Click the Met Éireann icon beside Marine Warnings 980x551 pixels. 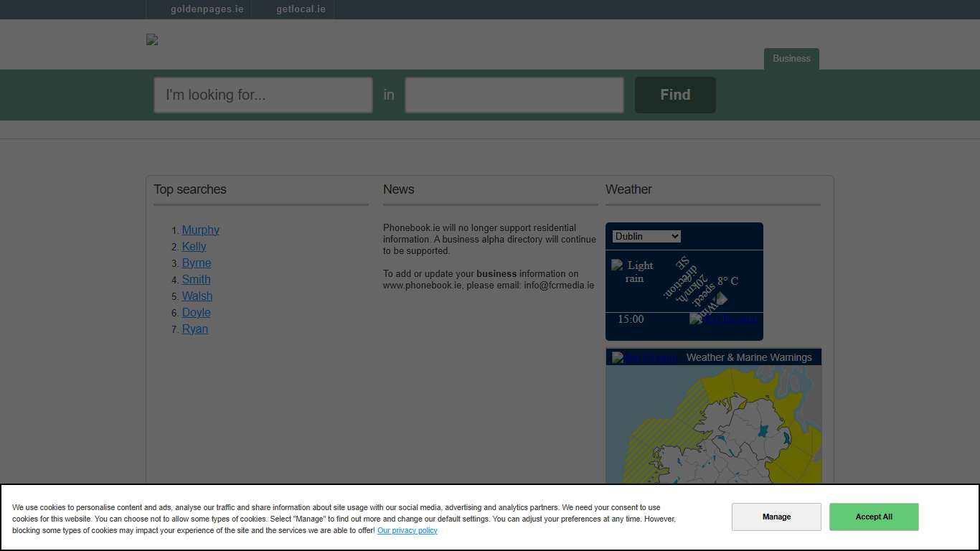click(644, 357)
